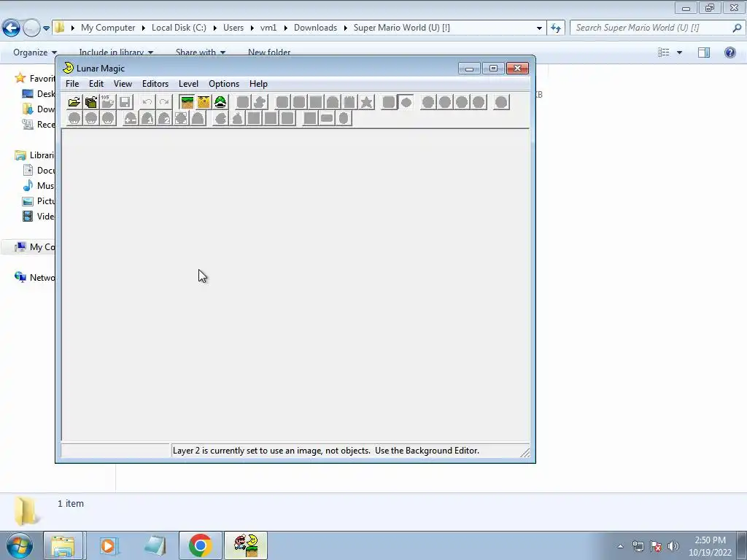Viewport: 747px width, 560px height.
Task: Click the change view icon in Explorer
Action: pyautogui.click(x=664, y=52)
